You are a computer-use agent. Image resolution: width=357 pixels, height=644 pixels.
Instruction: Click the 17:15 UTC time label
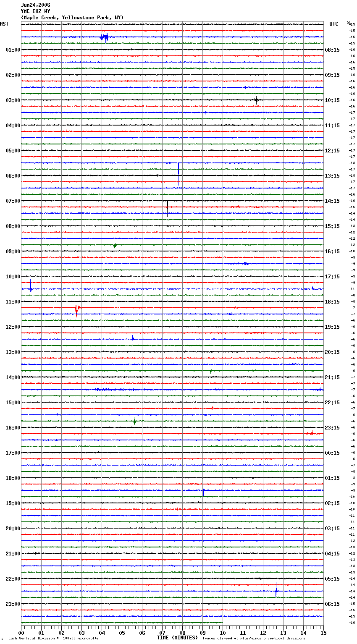[x=332, y=277]
